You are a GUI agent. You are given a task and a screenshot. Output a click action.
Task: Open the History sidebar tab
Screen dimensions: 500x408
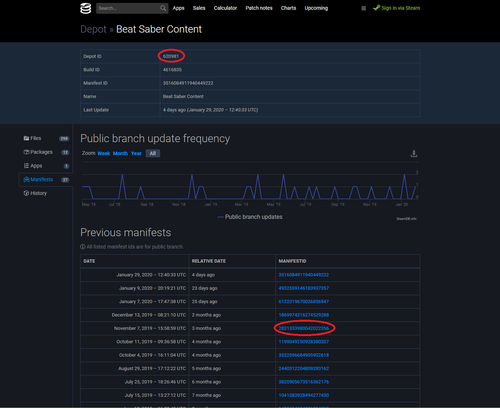[x=46, y=193]
